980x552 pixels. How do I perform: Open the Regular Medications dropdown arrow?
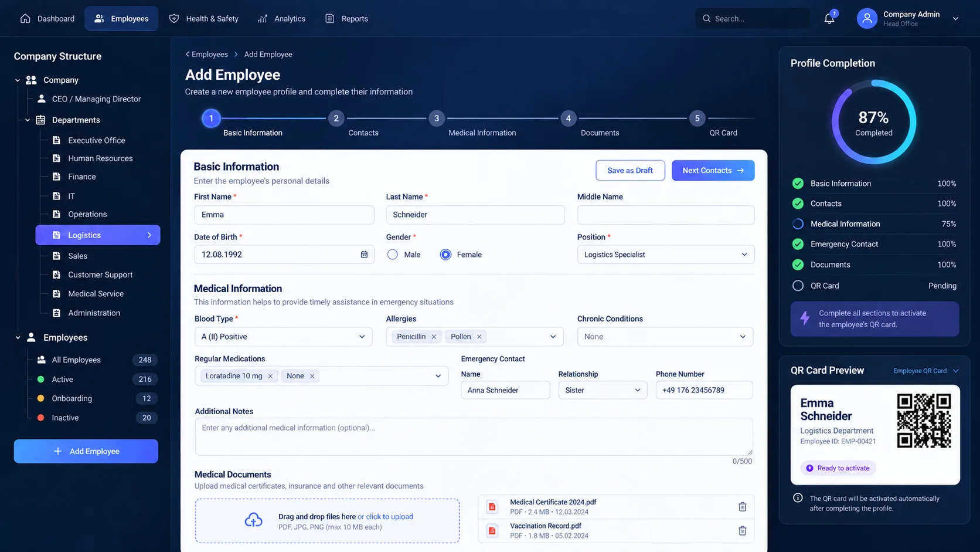pos(438,376)
